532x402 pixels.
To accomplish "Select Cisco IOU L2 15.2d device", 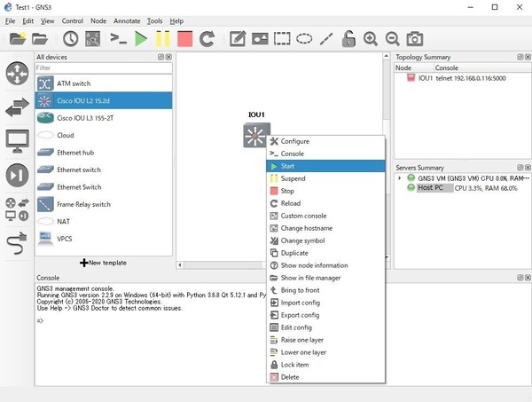I will [x=104, y=101].
